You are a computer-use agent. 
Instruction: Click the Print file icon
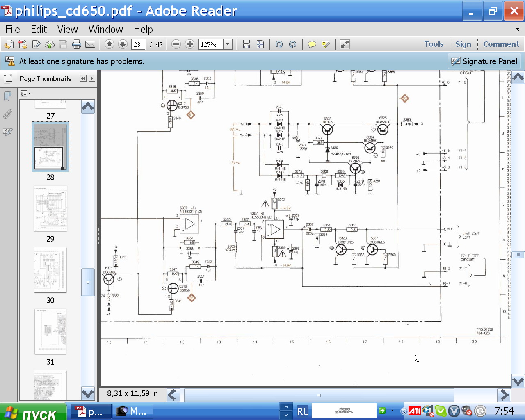[x=76, y=44]
